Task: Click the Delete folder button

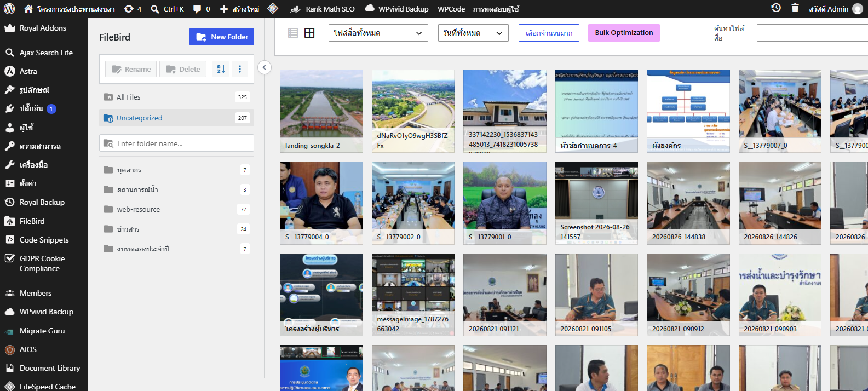Action: [x=183, y=69]
